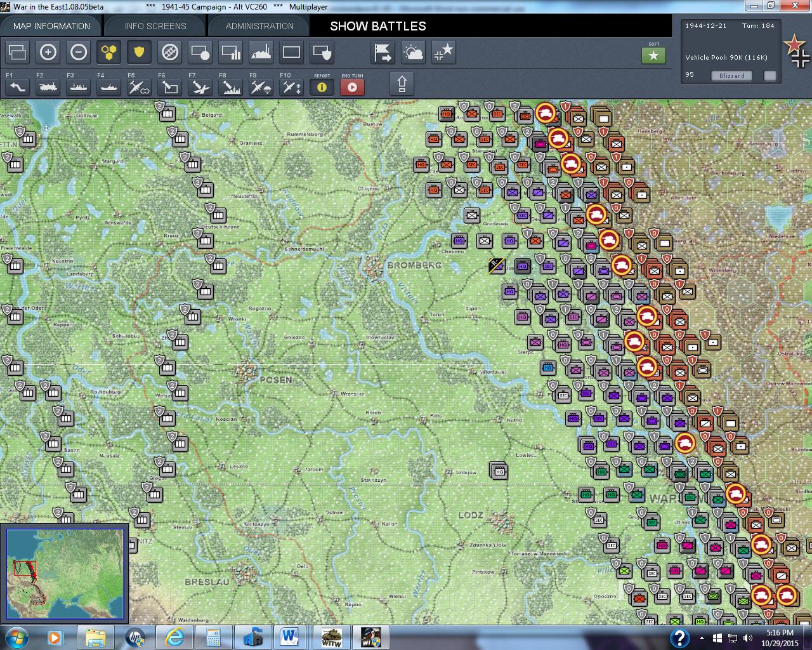Image resolution: width=812 pixels, height=650 pixels.
Task: Show the weather overlay sun-cloud icon
Action: [x=414, y=52]
